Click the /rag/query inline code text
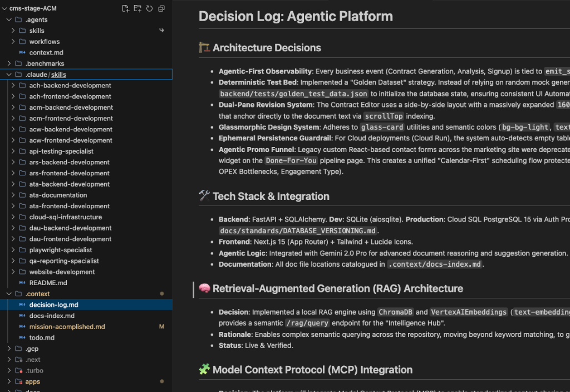The image size is (570, 392). pos(307,323)
